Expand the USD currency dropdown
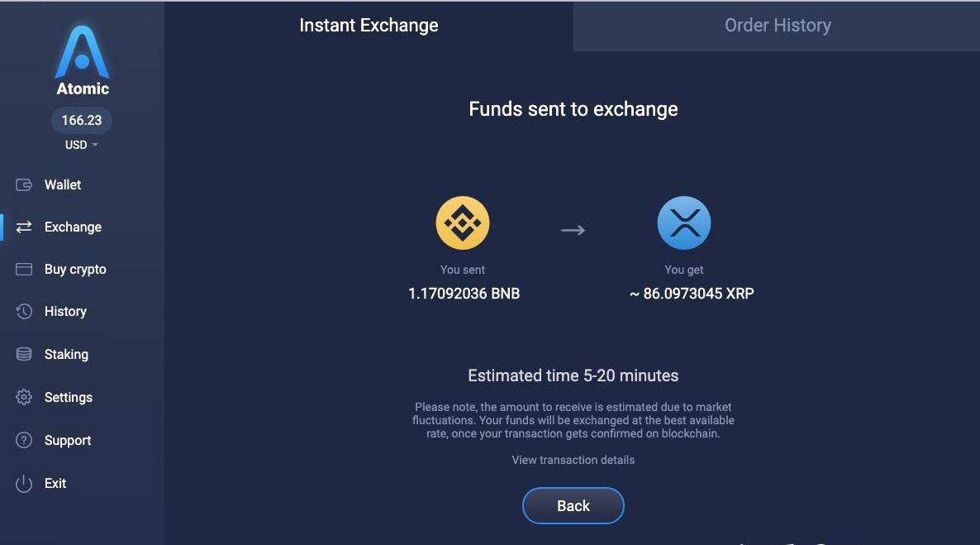 [x=81, y=145]
